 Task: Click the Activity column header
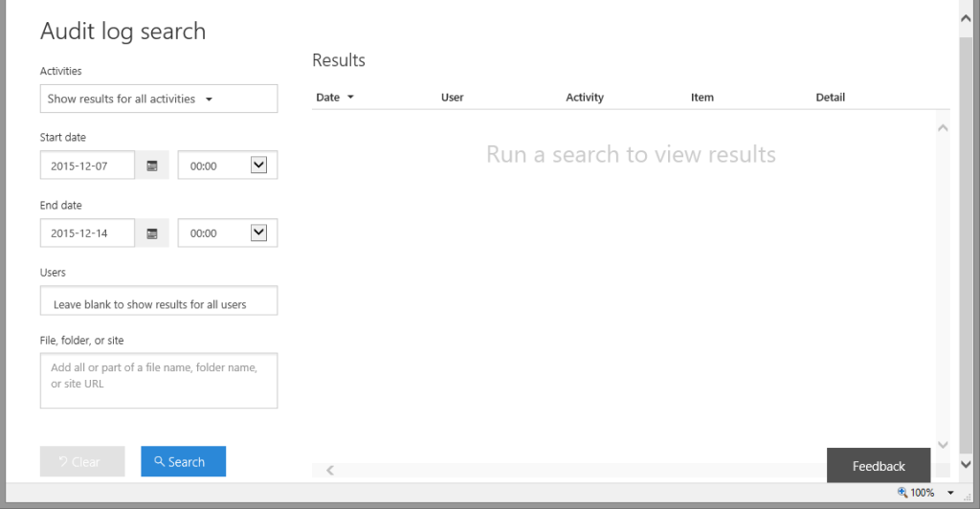click(585, 98)
